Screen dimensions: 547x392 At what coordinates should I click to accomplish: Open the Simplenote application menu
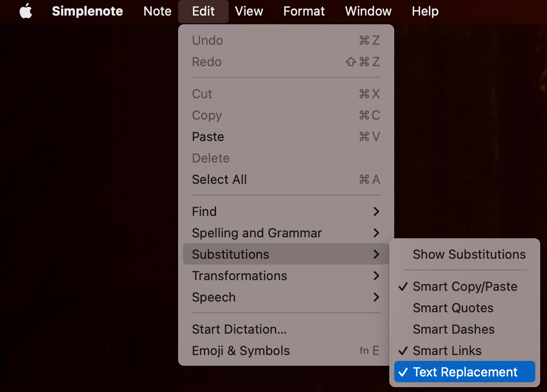click(88, 11)
